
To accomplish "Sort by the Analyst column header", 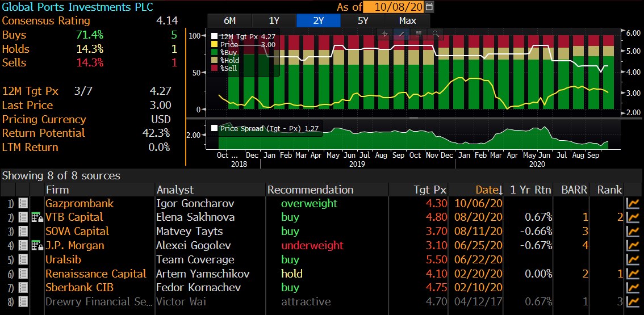I will (174, 190).
